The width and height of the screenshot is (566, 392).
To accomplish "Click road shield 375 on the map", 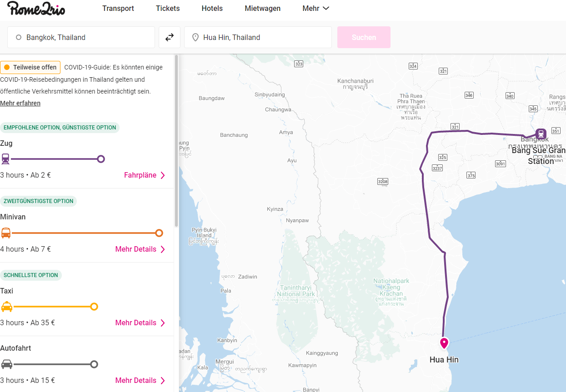I will pos(471,175).
